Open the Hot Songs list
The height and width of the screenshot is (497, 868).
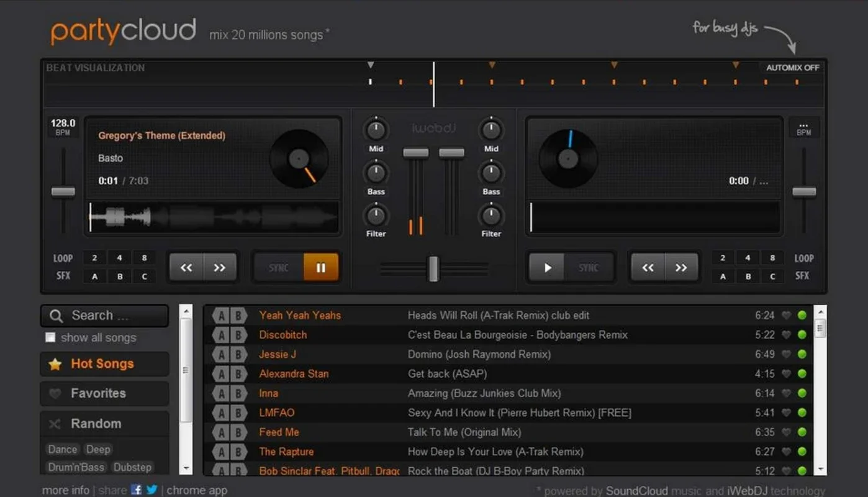[104, 364]
